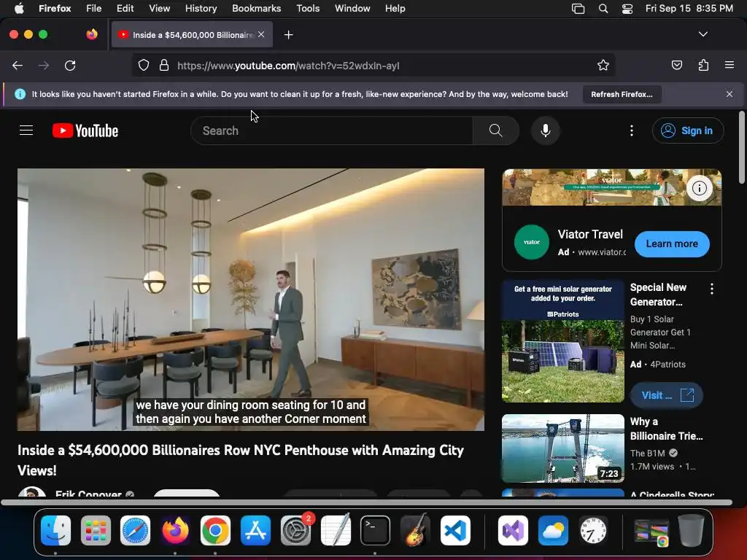Open video titled Why a Billionaire Trie…
747x560 pixels.
[666, 429]
